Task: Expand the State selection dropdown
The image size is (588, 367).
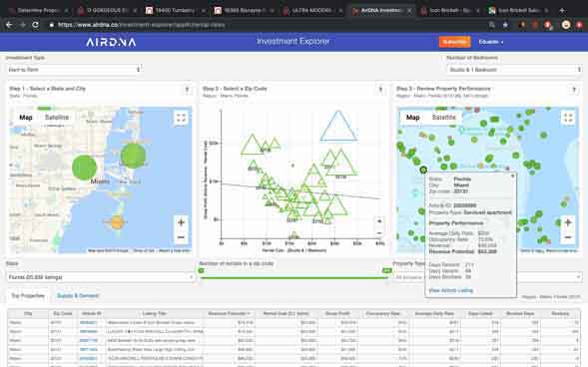Action: click(x=100, y=277)
